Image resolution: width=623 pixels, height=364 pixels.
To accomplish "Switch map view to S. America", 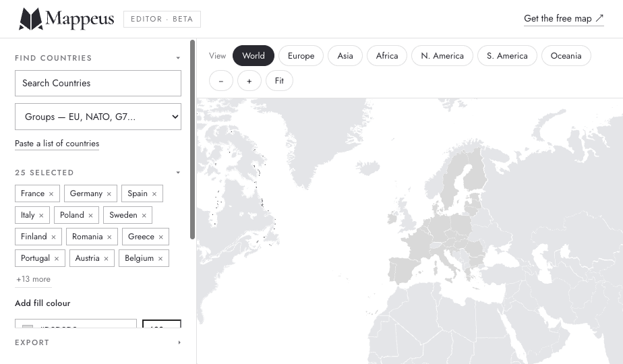I will pos(508,56).
